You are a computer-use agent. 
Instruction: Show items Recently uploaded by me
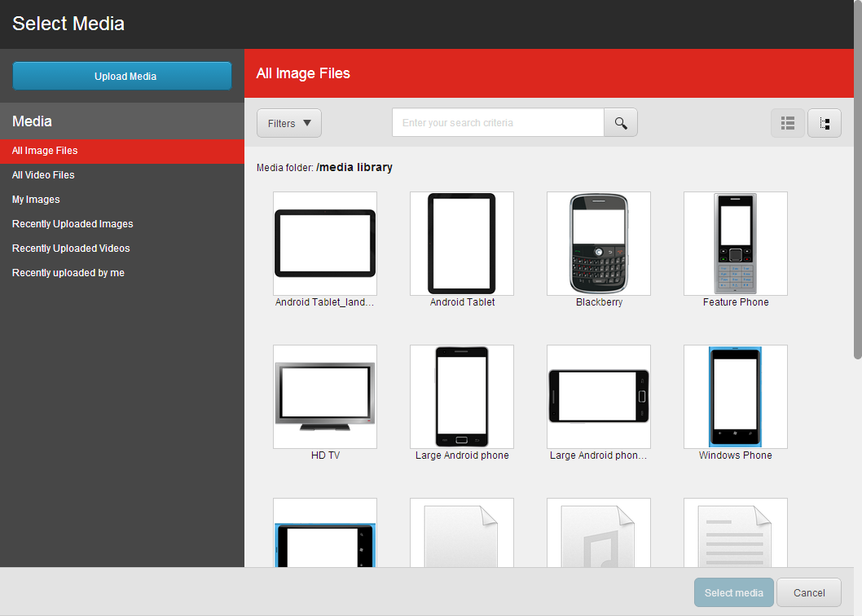click(x=68, y=272)
